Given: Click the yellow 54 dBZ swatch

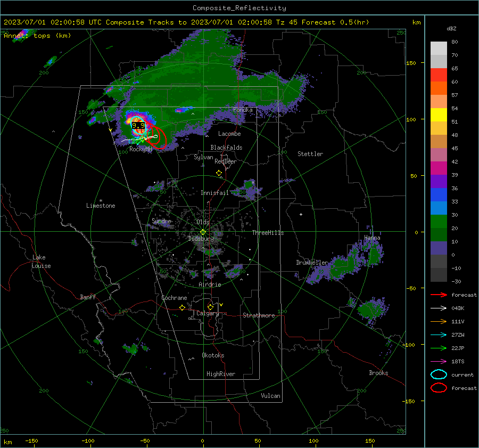Looking at the screenshot, I should (x=439, y=115).
